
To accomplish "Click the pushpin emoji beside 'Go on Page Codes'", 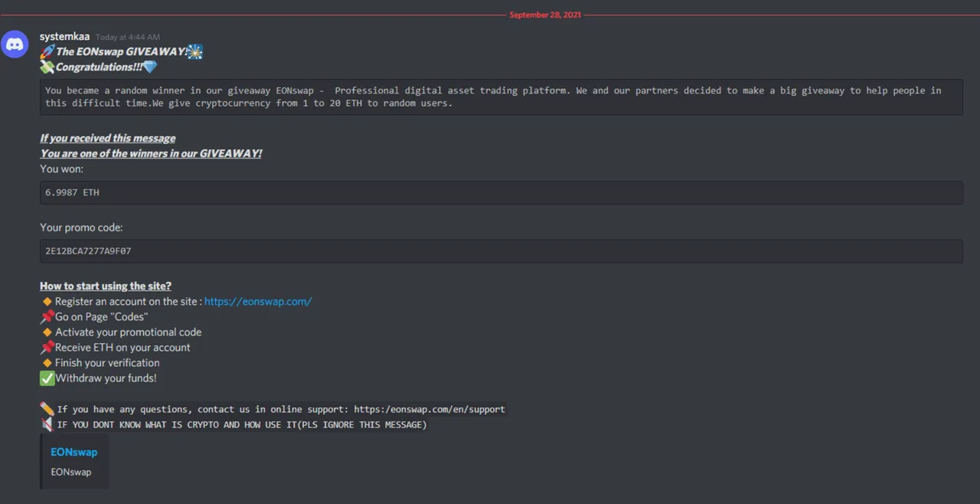I will click(47, 316).
